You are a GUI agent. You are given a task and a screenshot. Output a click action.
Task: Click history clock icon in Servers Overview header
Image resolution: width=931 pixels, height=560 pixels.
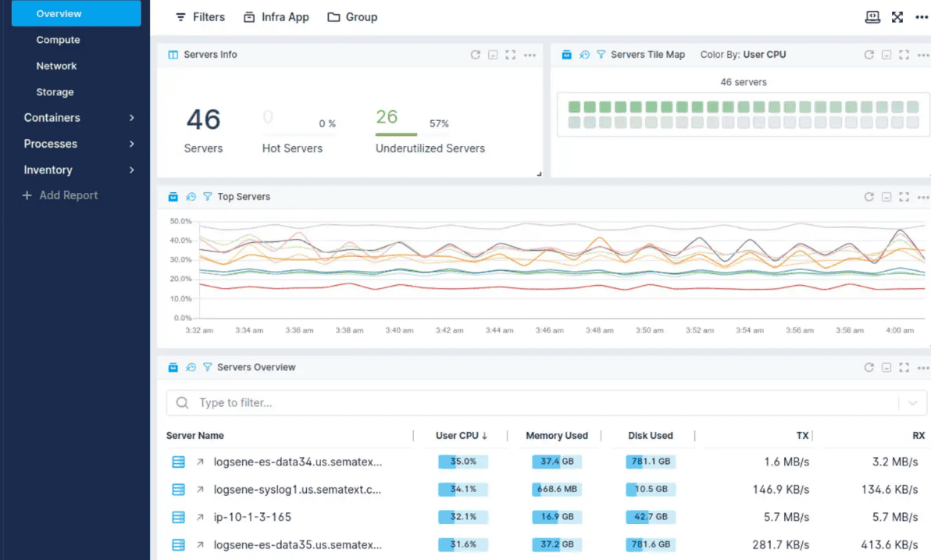click(191, 368)
